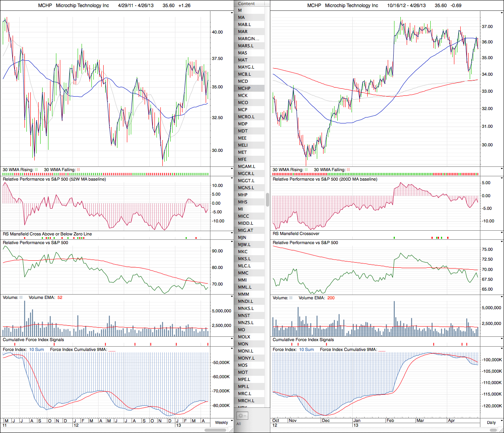
Task: Expand the daily Volume panel options arrow
Action: tap(502, 297)
